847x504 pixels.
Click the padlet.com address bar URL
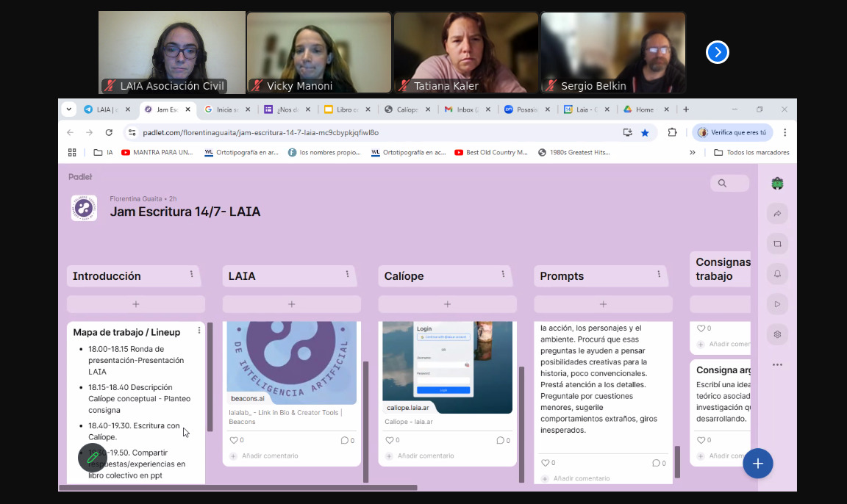260,133
